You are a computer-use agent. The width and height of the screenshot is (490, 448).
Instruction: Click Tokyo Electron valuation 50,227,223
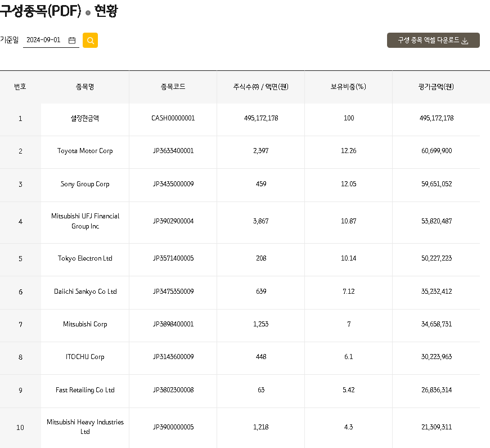pos(437,258)
